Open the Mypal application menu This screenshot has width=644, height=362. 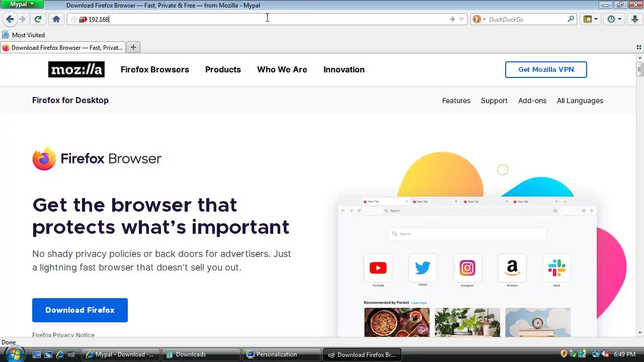[22, 4]
